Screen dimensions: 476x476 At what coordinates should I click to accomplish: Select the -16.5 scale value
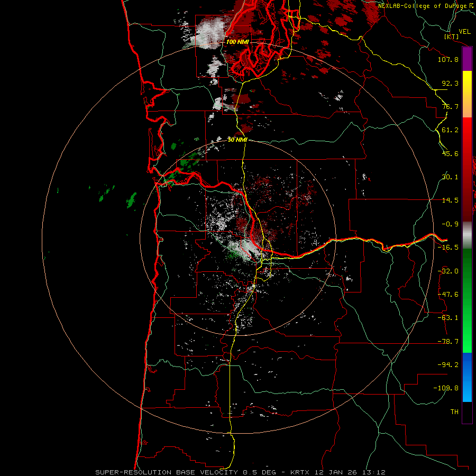click(448, 248)
